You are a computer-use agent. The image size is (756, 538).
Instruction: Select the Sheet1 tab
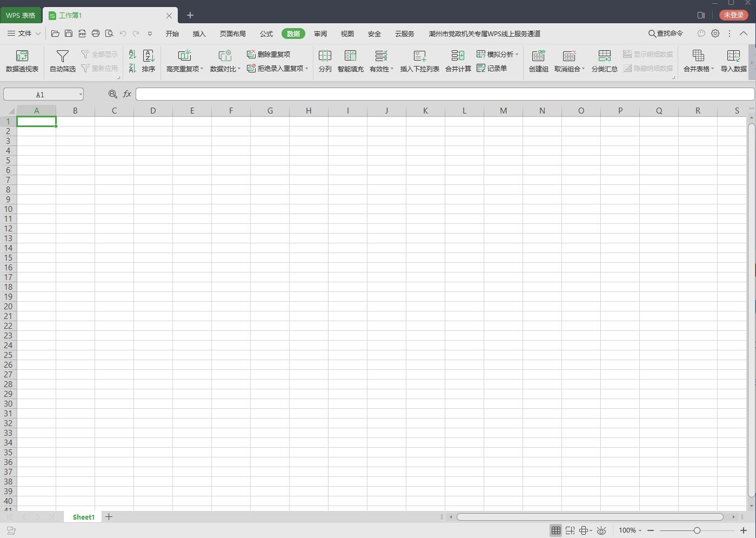pyautogui.click(x=83, y=517)
